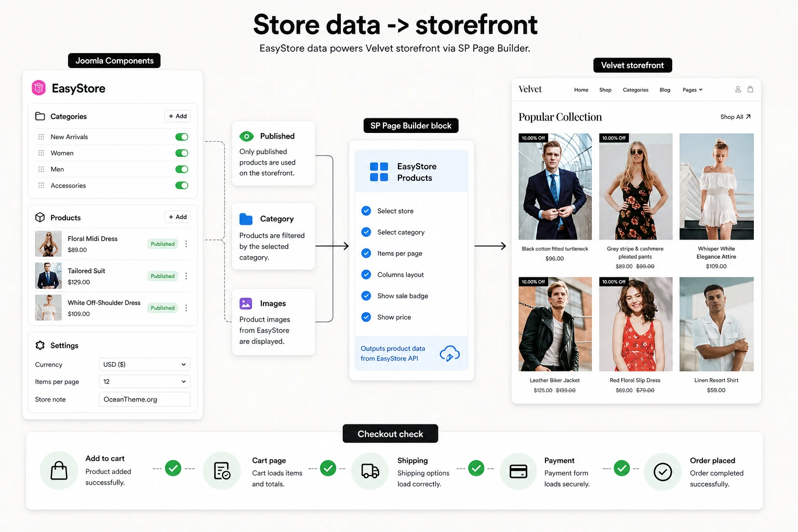The height and width of the screenshot is (532, 798).
Task: Click the Store note input field
Action: click(x=144, y=399)
